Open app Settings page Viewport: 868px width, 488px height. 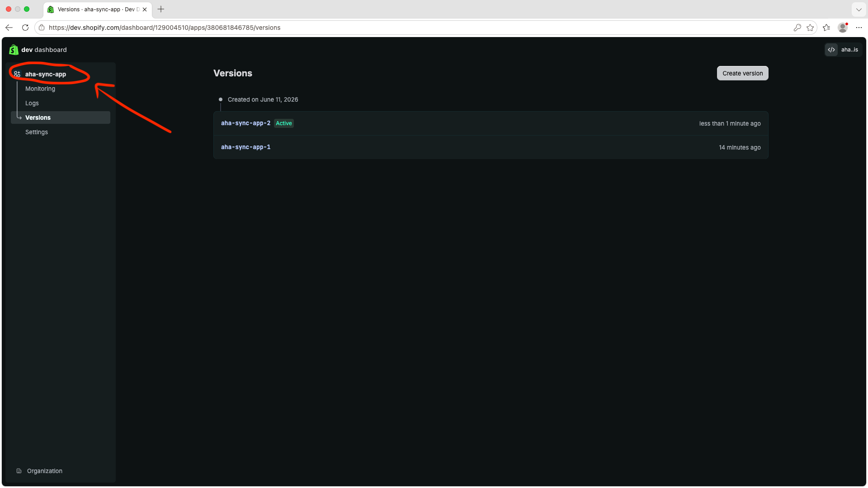tap(37, 132)
